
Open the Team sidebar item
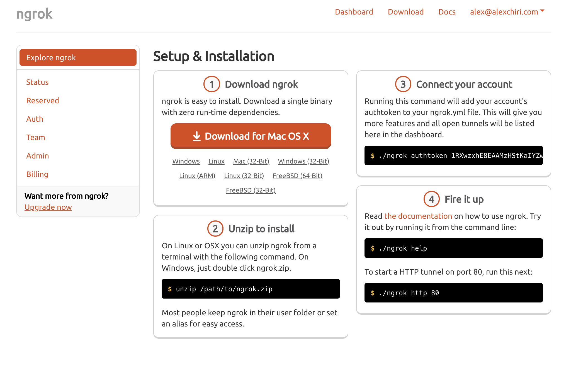(x=36, y=137)
